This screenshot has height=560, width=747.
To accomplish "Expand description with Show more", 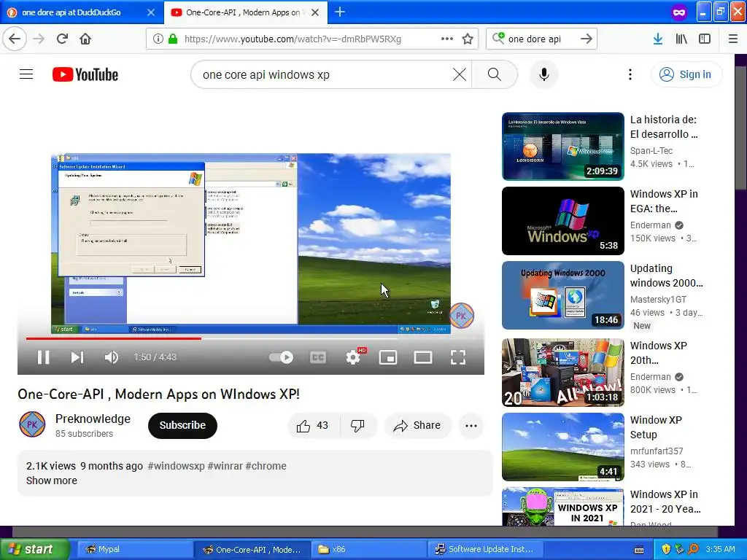I will tap(52, 481).
